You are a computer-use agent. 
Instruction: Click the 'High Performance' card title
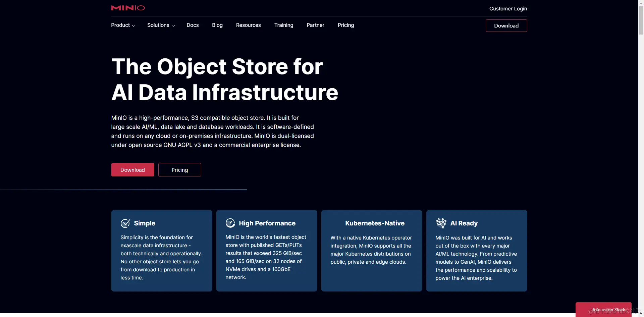coord(267,223)
